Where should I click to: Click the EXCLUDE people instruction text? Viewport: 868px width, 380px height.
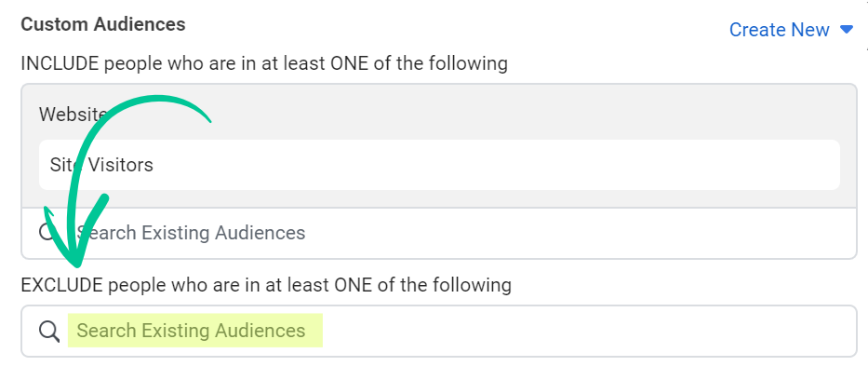pyautogui.click(x=266, y=285)
